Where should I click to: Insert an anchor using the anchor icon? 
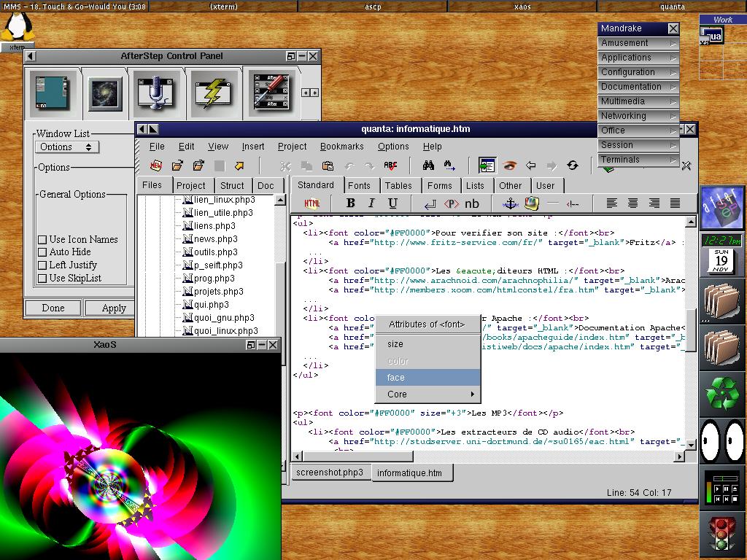coord(511,203)
